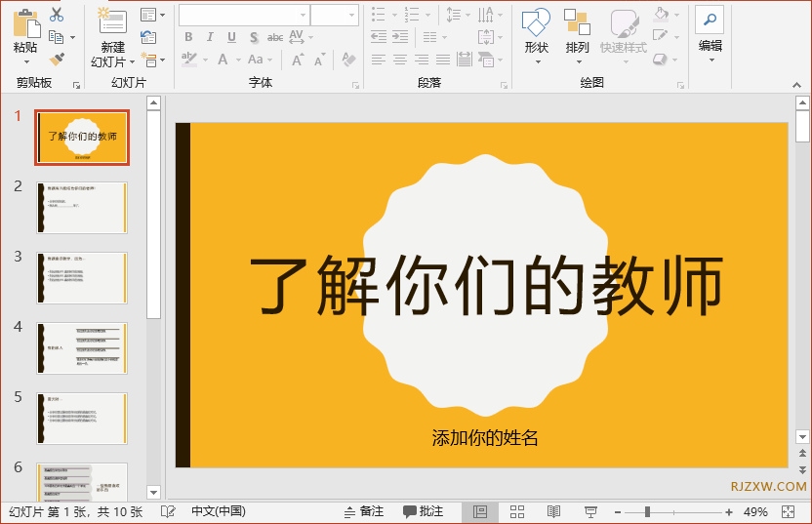Toggle Bold formatting
Screen dimensions: 812x524
pos(188,37)
